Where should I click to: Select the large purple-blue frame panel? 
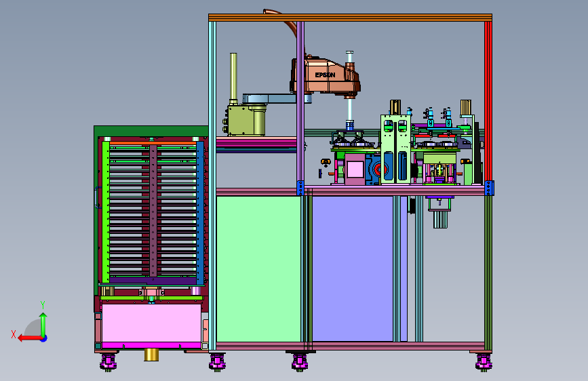click(353, 269)
